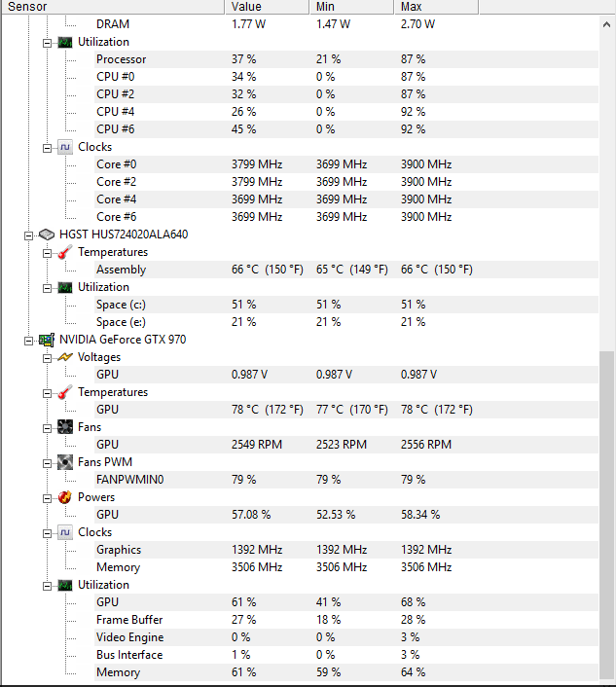Click the CPU Clocks waveform icon
This screenshot has width=616, height=687.
click(65, 147)
